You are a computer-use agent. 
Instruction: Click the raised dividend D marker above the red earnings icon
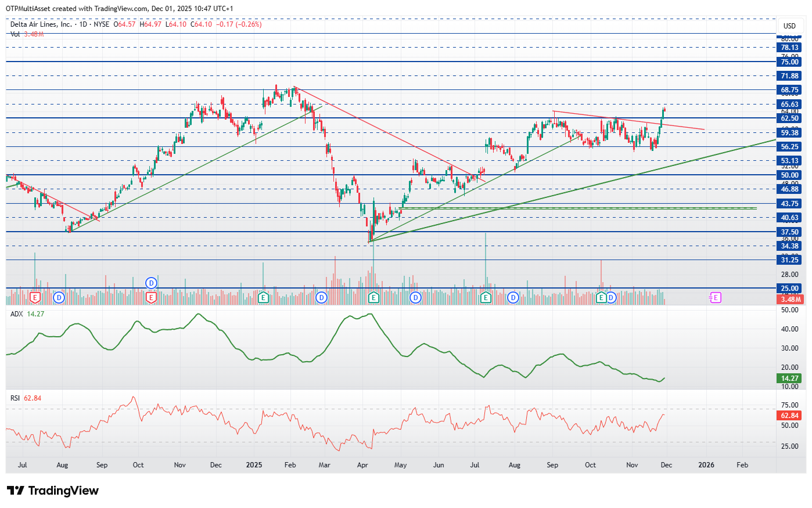point(151,283)
